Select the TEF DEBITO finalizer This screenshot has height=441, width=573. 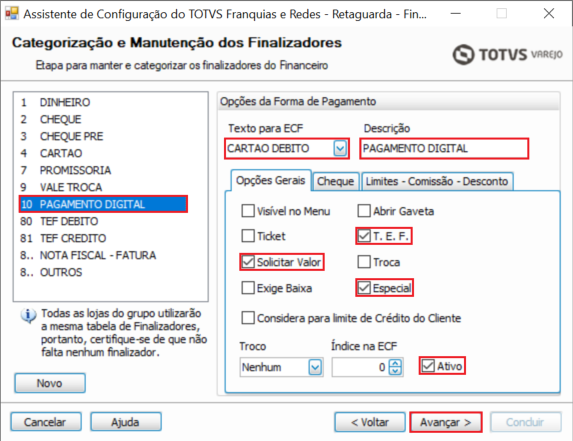click(x=103, y=221)
